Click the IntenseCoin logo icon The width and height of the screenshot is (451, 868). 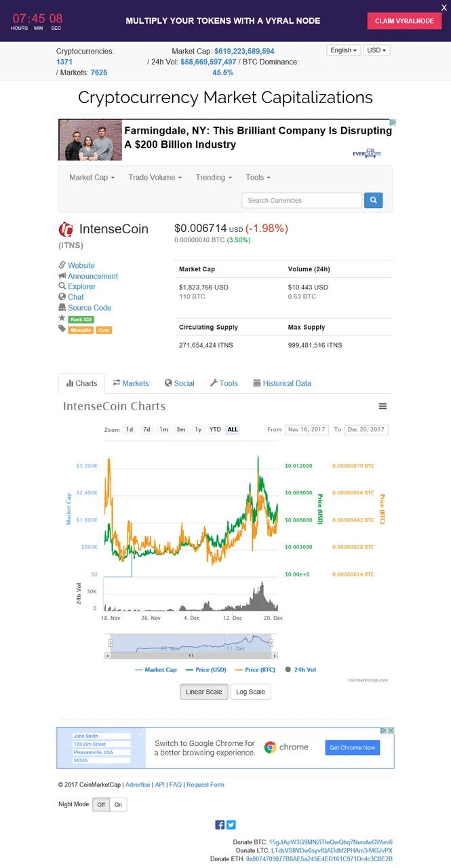click(x=66, y=229)
